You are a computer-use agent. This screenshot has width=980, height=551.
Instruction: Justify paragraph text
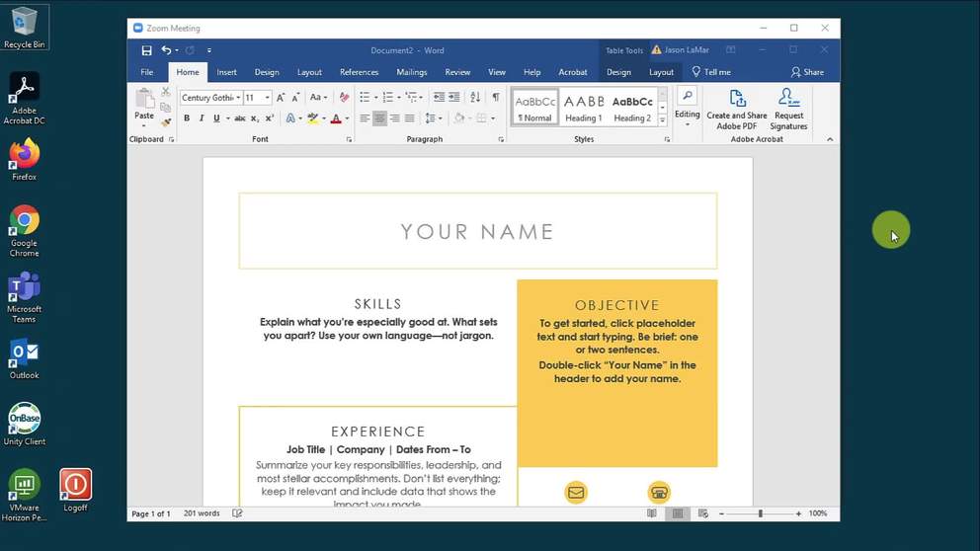pyautogui.click(x=409, y=118)
